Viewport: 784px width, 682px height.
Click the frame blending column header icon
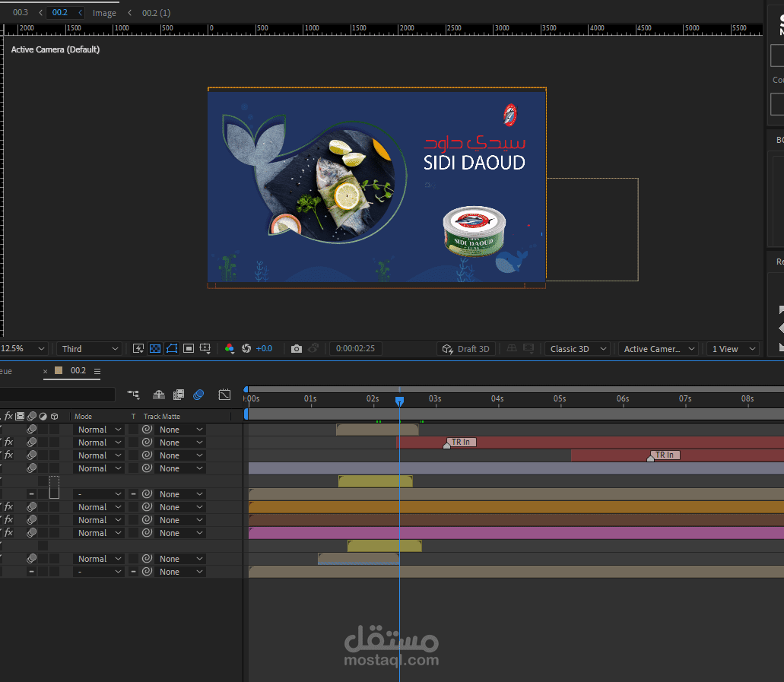(20, 416)
